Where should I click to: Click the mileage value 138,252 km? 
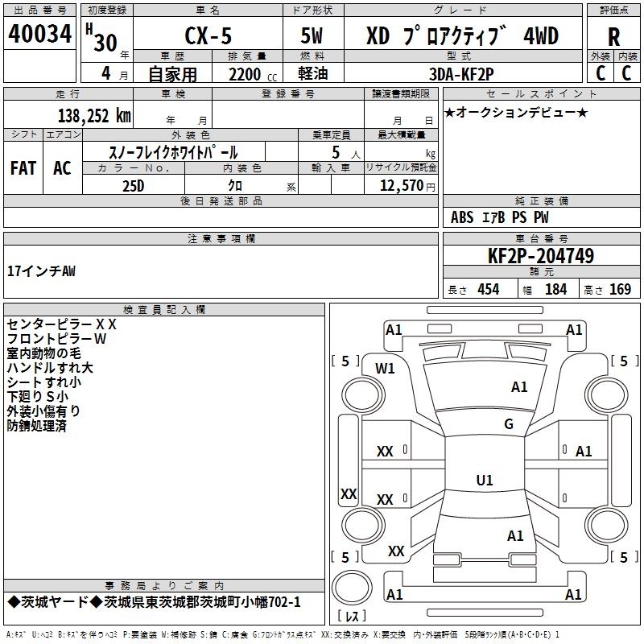click(94, 115)
